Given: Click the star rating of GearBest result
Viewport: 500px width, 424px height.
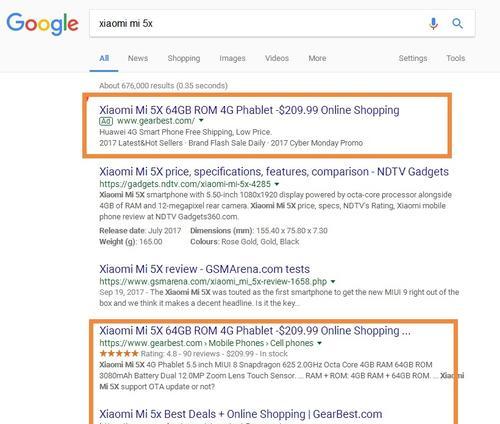Looking at the screenshot, I should pyautogui.click(x=119, y=353).
